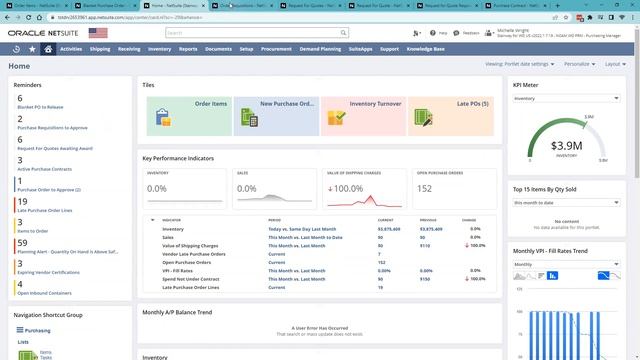Viewport: 640px width, 360px height.
Task: Click the Purchasing shortcut group list icon
Action: 20,330
